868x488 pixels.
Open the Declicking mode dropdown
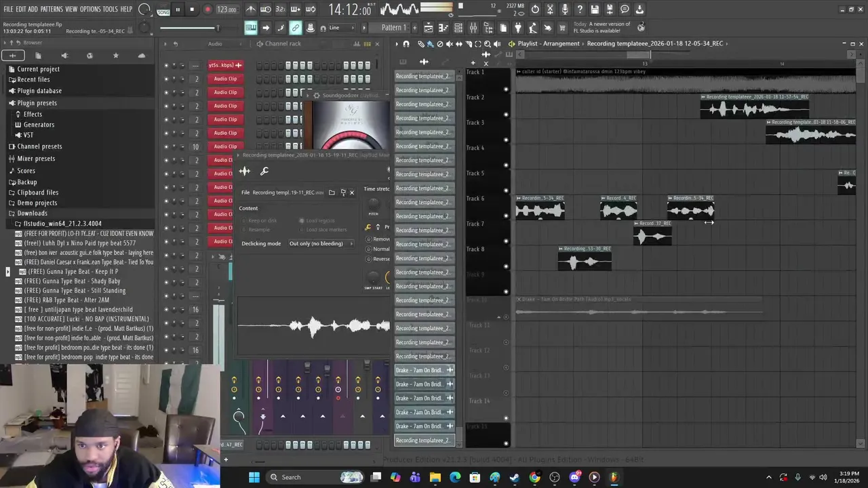point(321,243)
